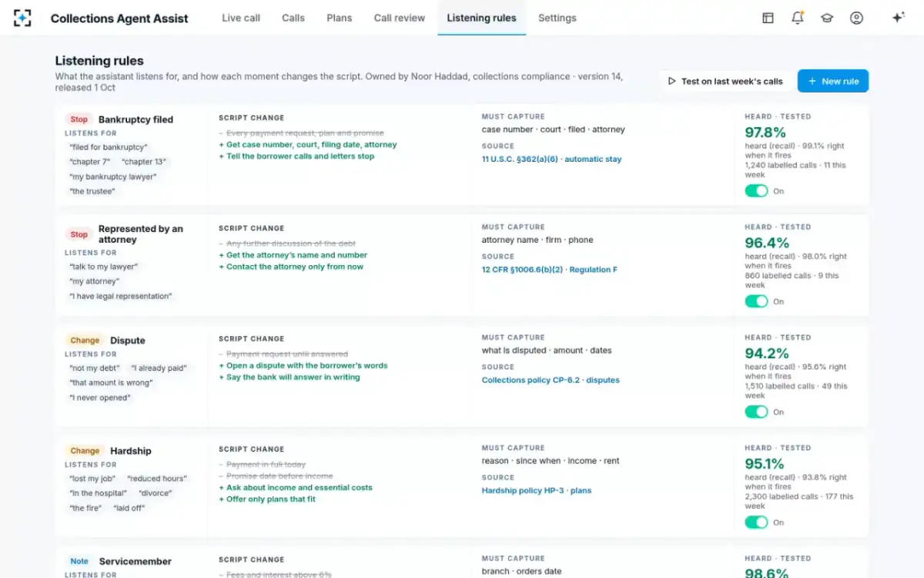
Task: Click the Change badge on Dispute
Action: 85,340
